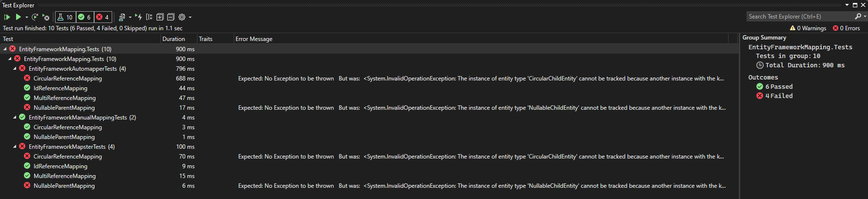868x199 pixels.
Task: Select CircularReferenceMapping with 3 ms duration
Action: [x=370, y=127]
